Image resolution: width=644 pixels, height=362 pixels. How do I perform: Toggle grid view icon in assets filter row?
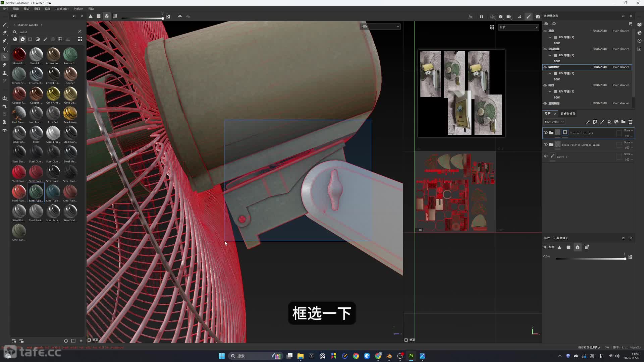(80, 39)
